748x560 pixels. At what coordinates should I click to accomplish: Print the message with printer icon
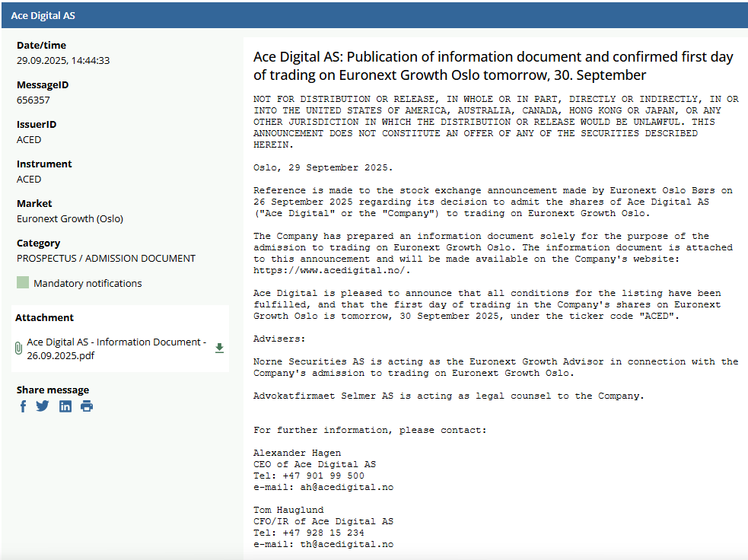(x=87, y=406)
